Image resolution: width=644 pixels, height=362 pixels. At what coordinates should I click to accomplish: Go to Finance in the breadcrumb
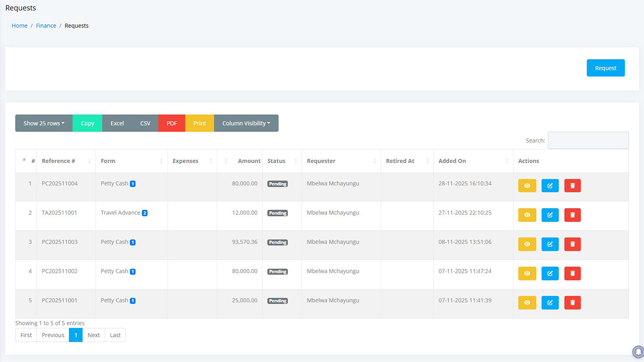[x=46, y=26]
